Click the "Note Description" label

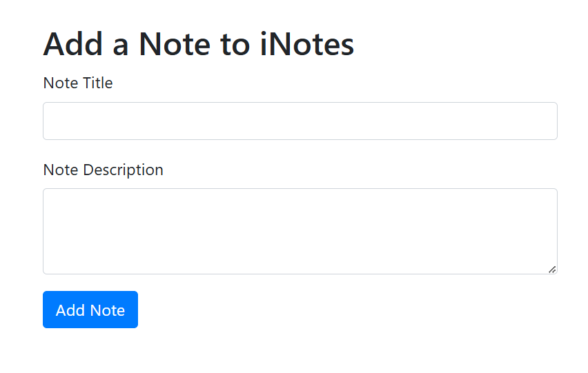pos(104,170)
